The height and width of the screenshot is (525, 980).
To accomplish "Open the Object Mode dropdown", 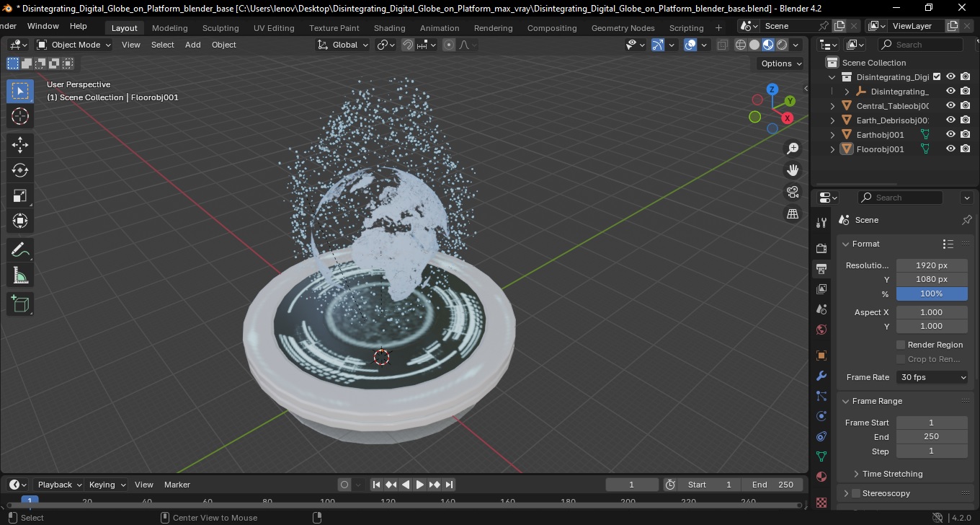I will 74,45.
